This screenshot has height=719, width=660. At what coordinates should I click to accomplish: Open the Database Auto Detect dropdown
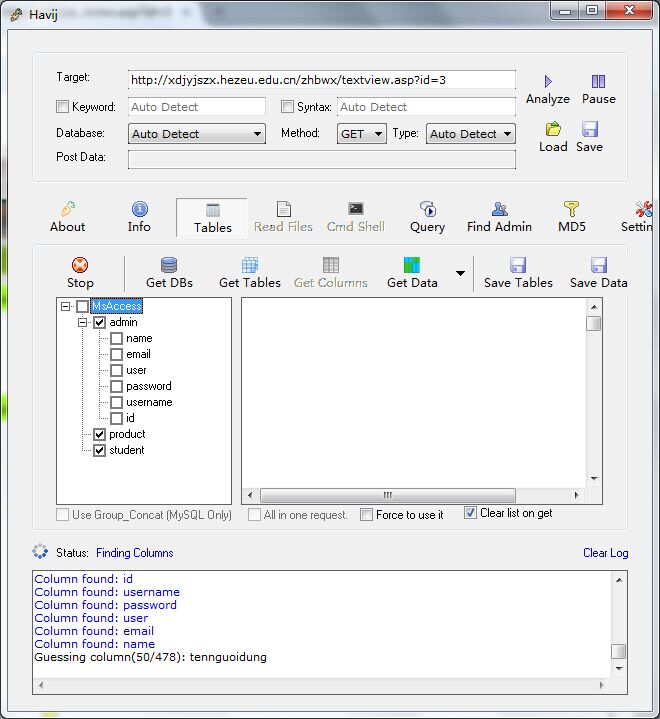point(197,134)
